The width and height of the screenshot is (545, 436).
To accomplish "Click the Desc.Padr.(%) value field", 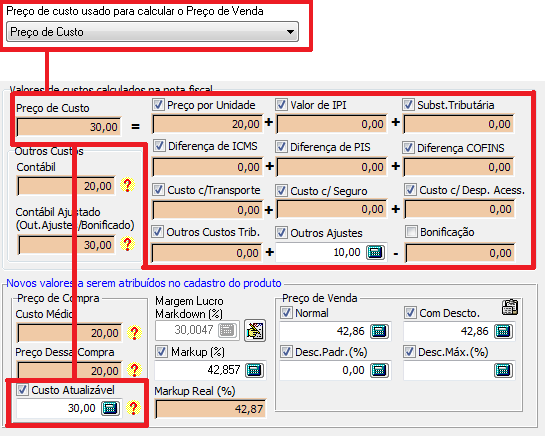I will click(x=324, y=370).
